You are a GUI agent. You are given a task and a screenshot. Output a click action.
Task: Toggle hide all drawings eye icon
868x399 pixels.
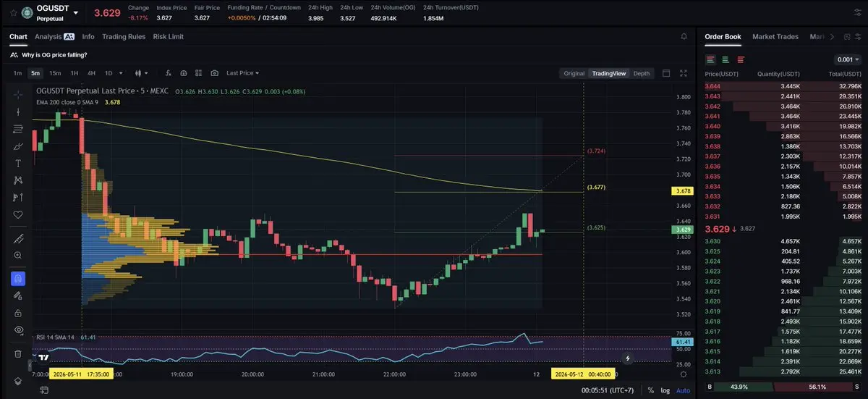(x=18, y=329)
